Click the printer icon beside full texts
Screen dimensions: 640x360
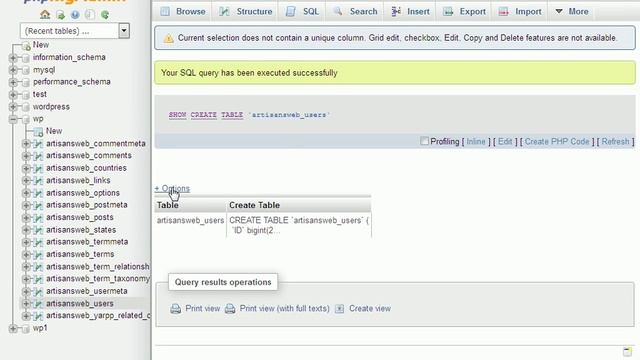click(230, 309)
